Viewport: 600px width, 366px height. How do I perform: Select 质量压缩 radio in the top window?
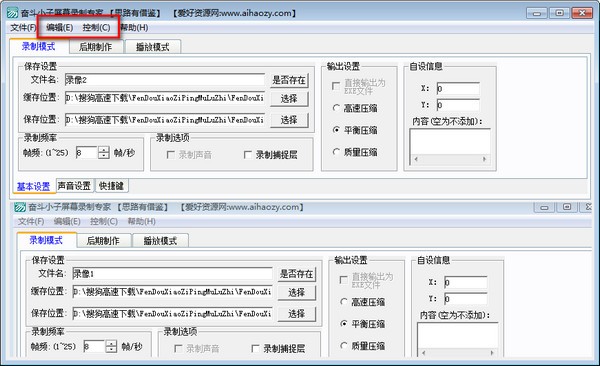click(336, 152)
